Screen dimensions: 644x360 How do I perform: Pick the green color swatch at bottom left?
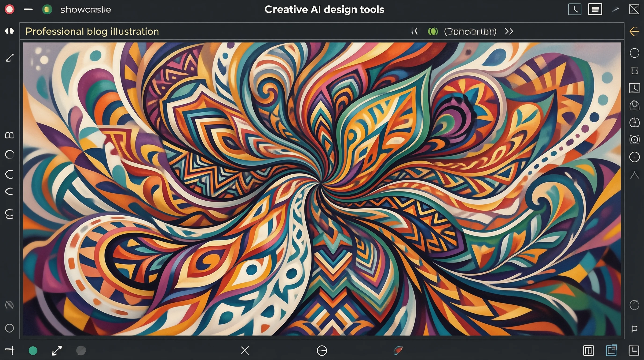click(x=33, y=351)
